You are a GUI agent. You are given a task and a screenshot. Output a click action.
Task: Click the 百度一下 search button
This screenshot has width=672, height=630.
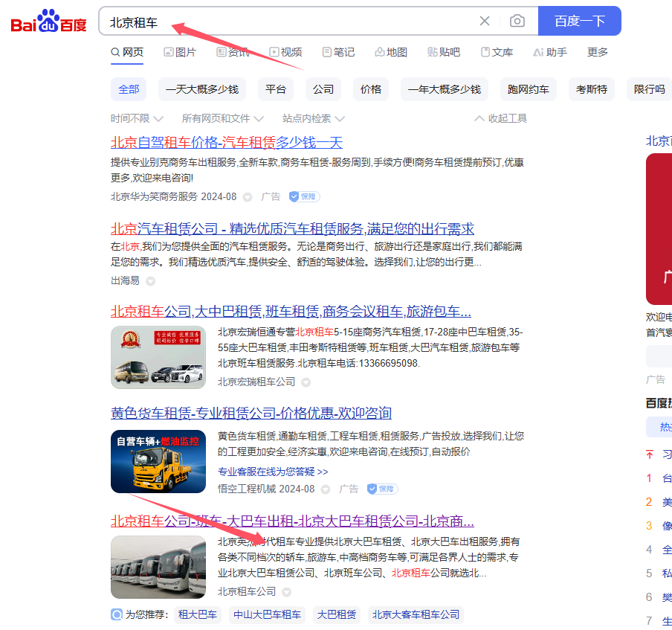(579, 21)
